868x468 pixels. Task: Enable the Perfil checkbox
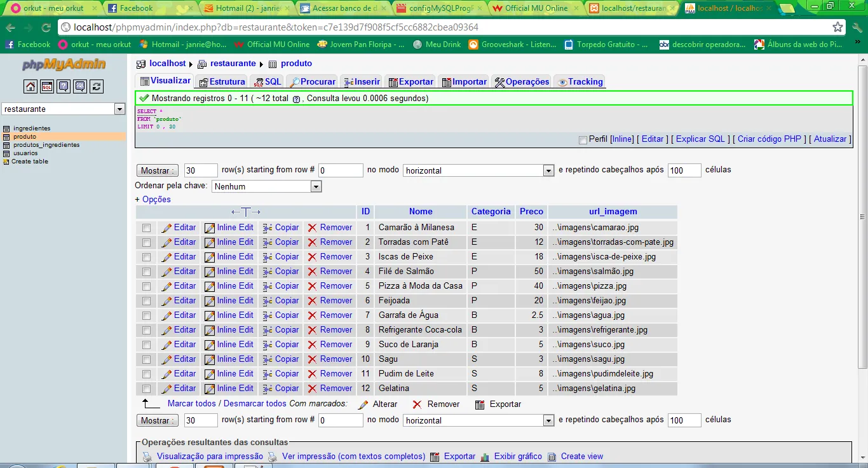pyautogui.click(x=583, y=140)
